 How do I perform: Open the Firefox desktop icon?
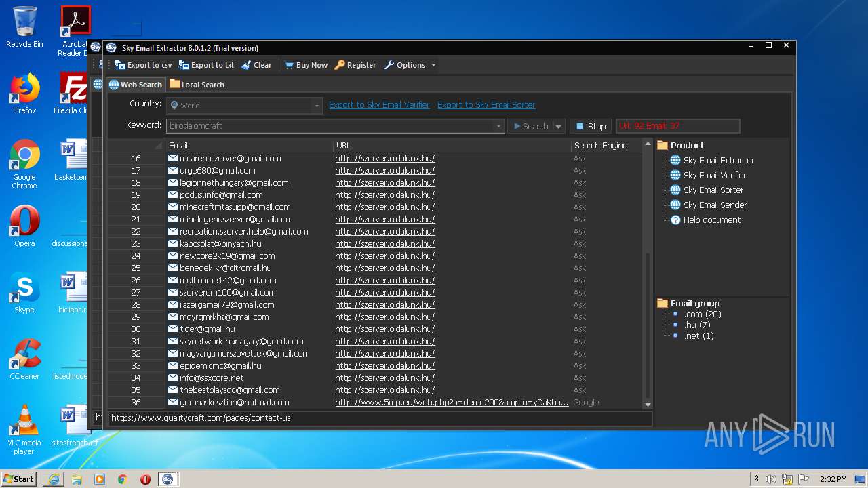[24, 94]
